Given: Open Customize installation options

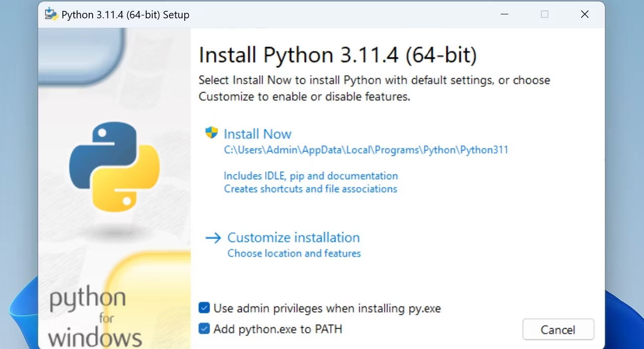Looking at the screenshot, I should (293, 238).
